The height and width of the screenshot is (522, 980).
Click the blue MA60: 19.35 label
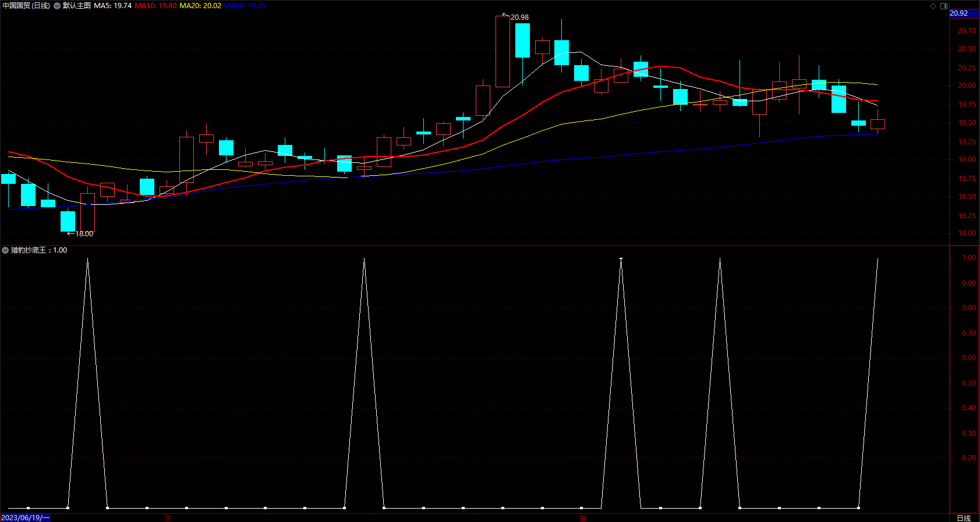(245, 6)
